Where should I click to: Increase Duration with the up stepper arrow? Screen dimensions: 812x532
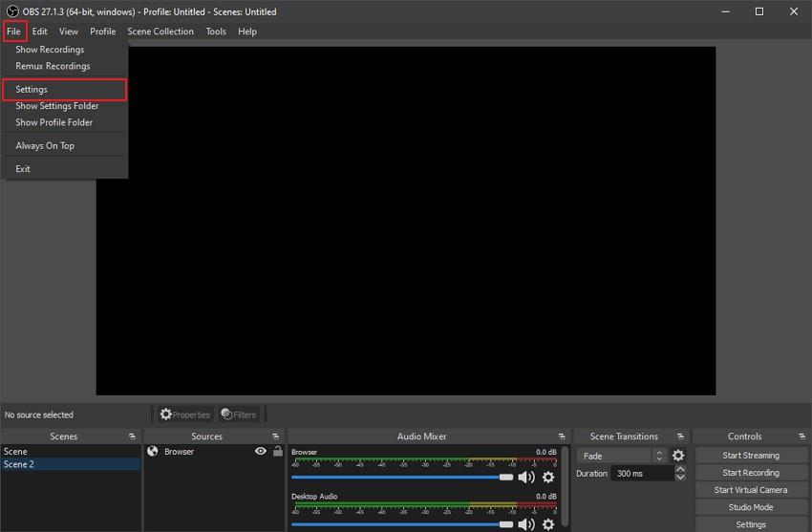point(680,469)
